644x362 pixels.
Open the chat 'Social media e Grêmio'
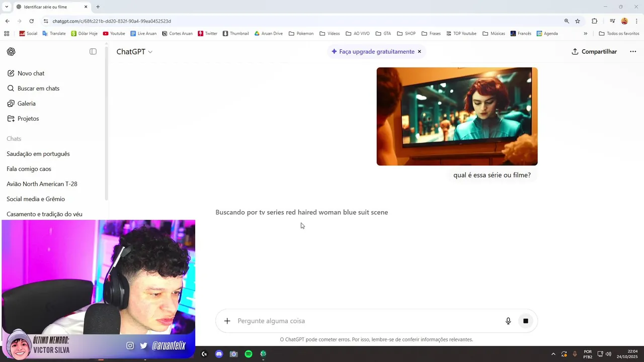pyautogui.click(x=36, y=199)
